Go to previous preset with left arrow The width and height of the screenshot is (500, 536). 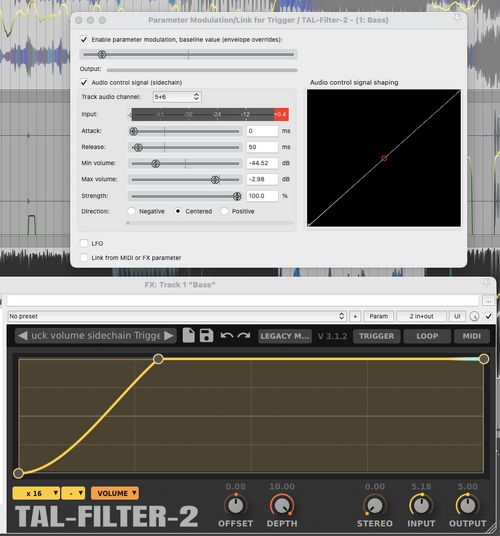(x=23, y=336)
